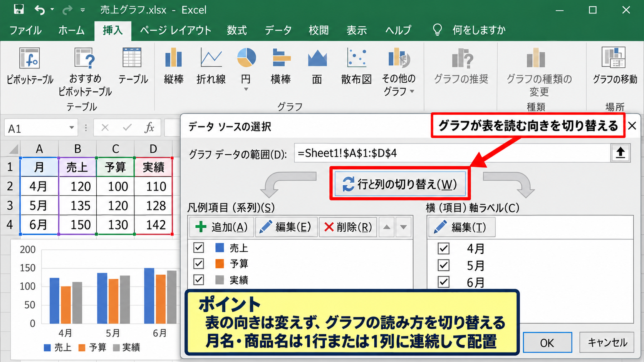
Task: Click the fx insert function icon
Action: pyautogui.click(x=149, y=127)
